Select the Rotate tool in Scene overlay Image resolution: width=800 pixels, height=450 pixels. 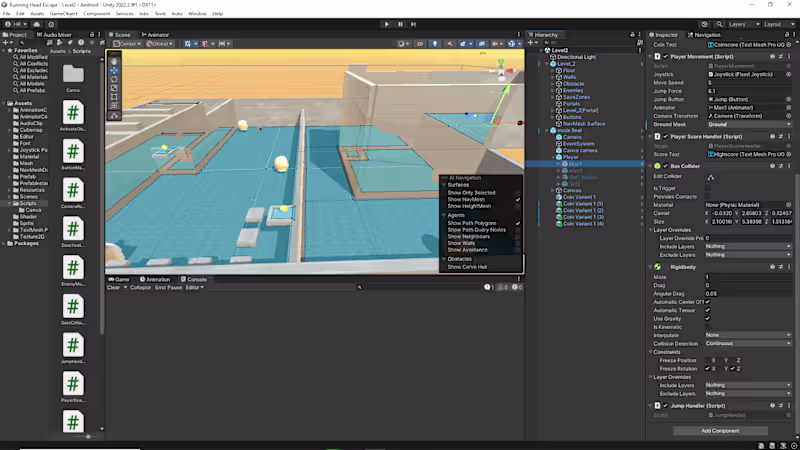[x=114, y=79]
